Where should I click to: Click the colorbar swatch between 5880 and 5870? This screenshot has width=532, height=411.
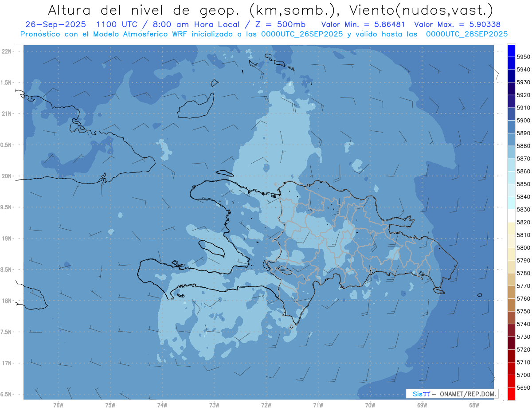511,152
